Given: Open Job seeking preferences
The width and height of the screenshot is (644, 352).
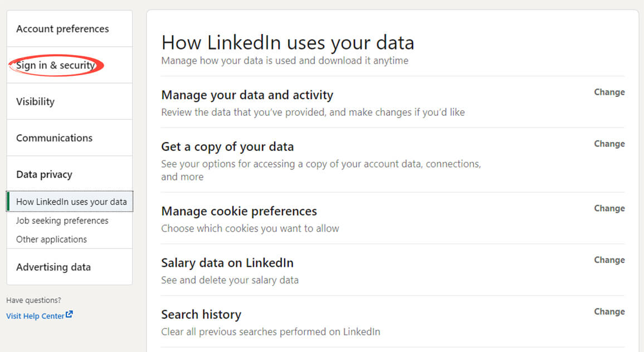Looking at the screenshot, I should 62,221.
